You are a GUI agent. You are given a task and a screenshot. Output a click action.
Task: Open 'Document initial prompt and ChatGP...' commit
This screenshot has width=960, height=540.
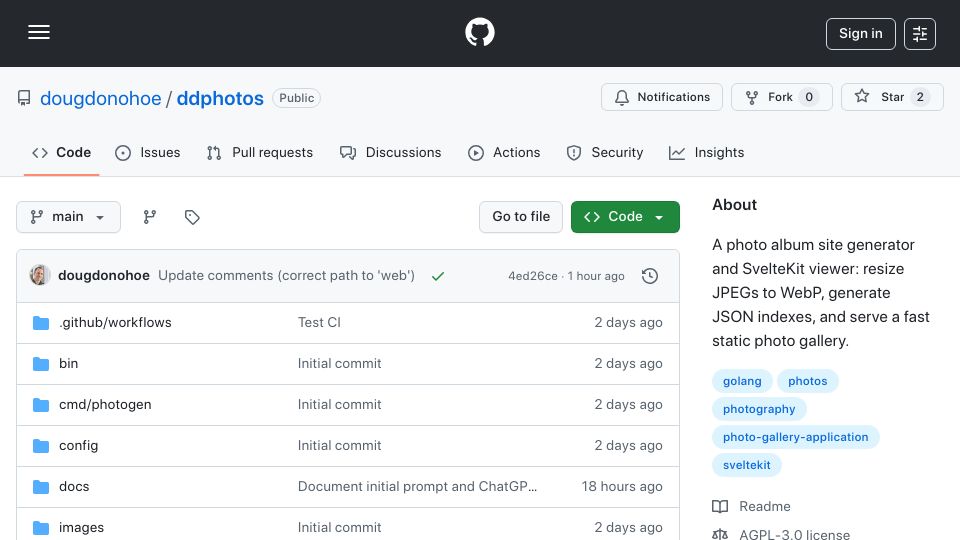(417, 487)
